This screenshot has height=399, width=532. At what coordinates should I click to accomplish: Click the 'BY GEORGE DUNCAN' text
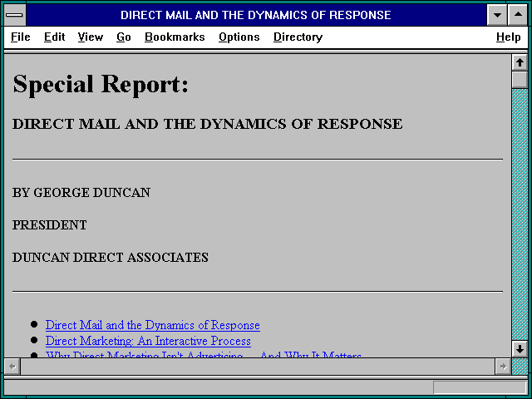tap(81, 192)
